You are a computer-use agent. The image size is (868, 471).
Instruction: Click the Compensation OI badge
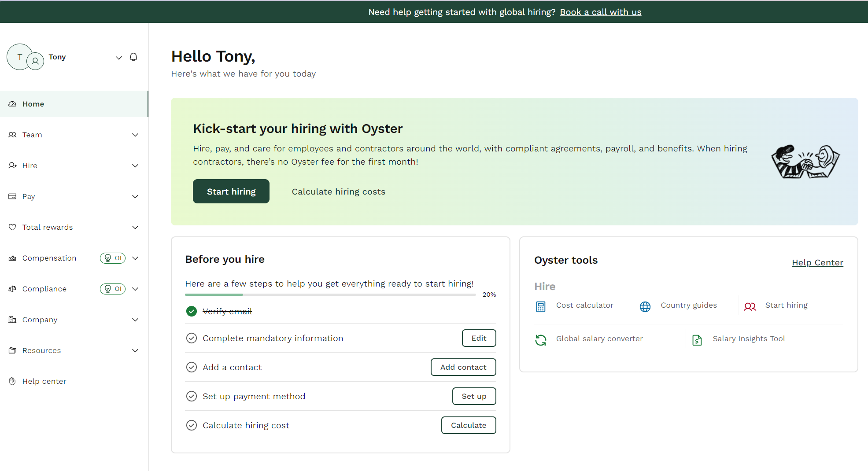pyautogui.click(x=113, y=258)
